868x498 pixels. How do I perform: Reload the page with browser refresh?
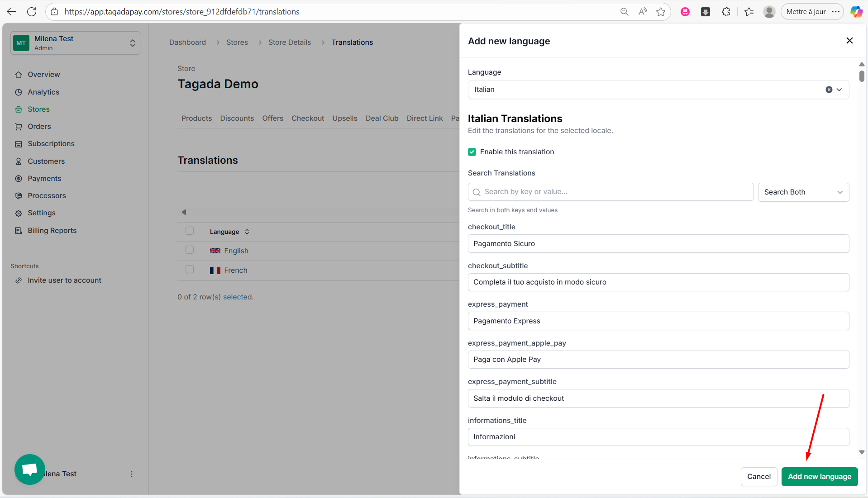coord(32,12)
